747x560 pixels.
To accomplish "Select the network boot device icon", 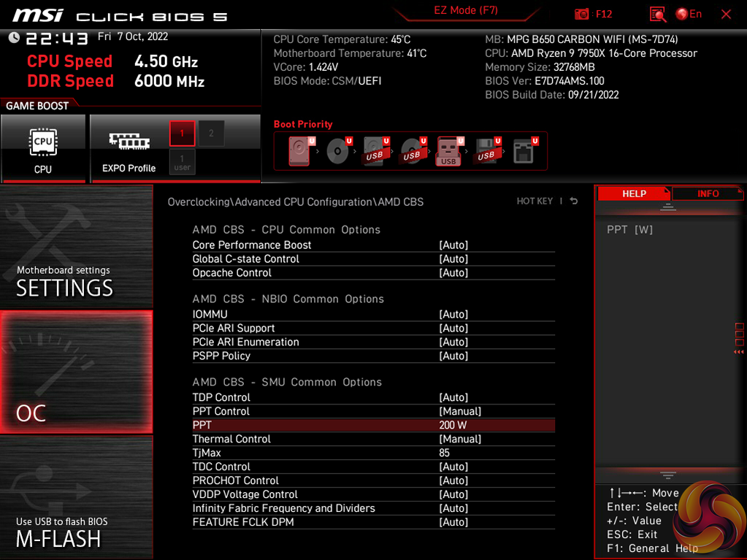I will click(x=524, y=151).
